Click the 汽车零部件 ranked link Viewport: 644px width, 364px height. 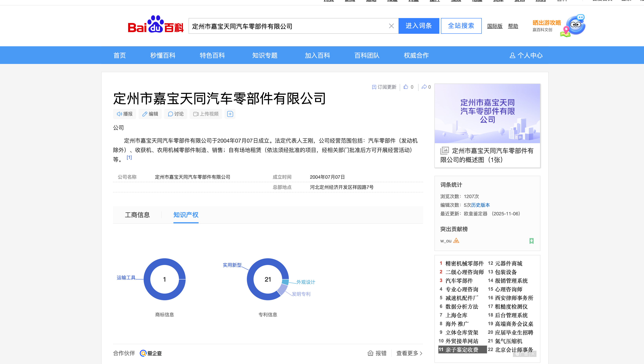(459, 281)
